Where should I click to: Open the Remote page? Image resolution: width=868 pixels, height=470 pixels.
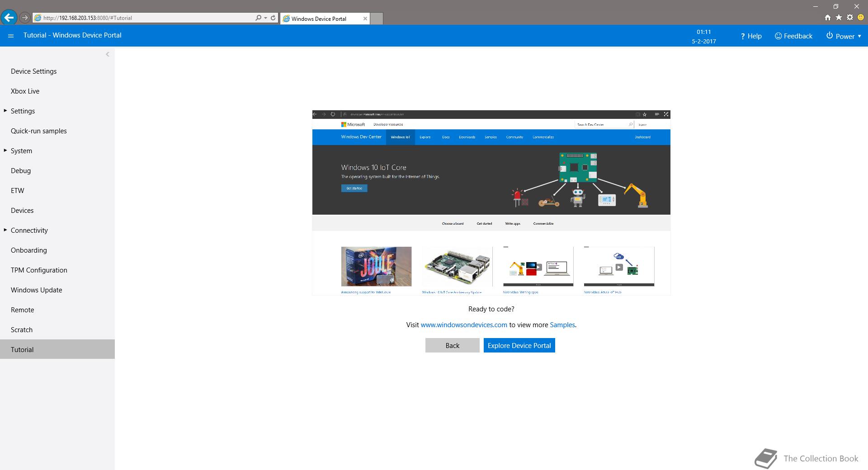click(x=23, y=310)
